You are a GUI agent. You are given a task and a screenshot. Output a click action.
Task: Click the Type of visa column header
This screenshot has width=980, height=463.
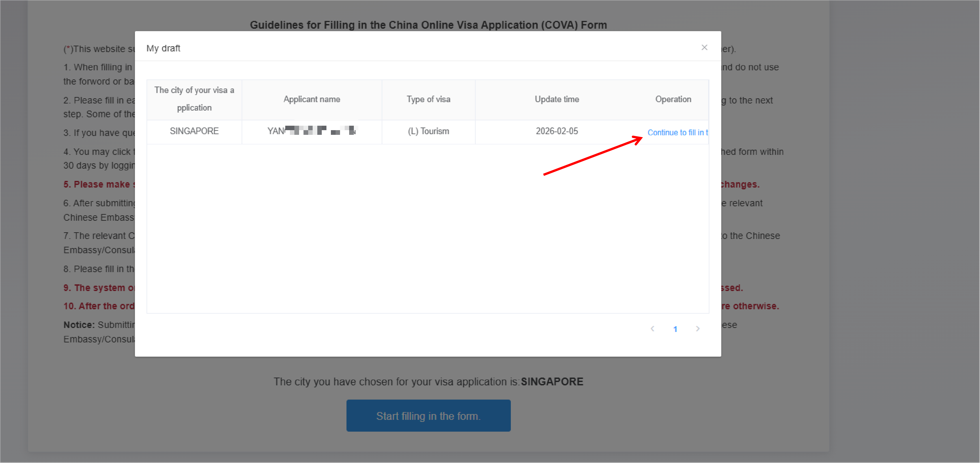428,99
